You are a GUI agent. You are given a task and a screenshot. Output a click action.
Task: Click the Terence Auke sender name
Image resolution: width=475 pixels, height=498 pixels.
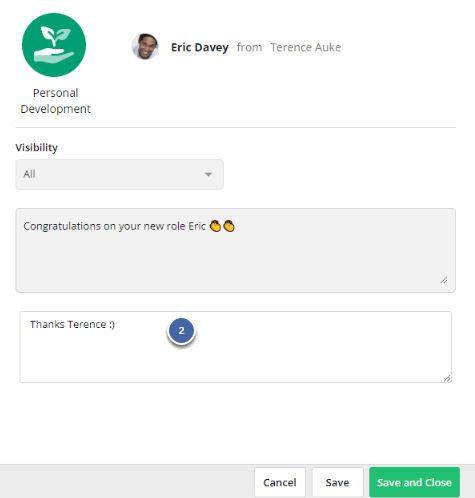[306, 47]
